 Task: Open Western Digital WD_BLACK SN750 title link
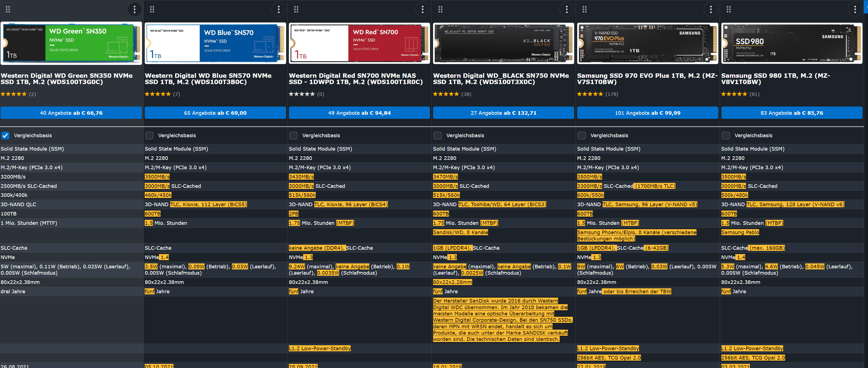[x=501, y=79]
